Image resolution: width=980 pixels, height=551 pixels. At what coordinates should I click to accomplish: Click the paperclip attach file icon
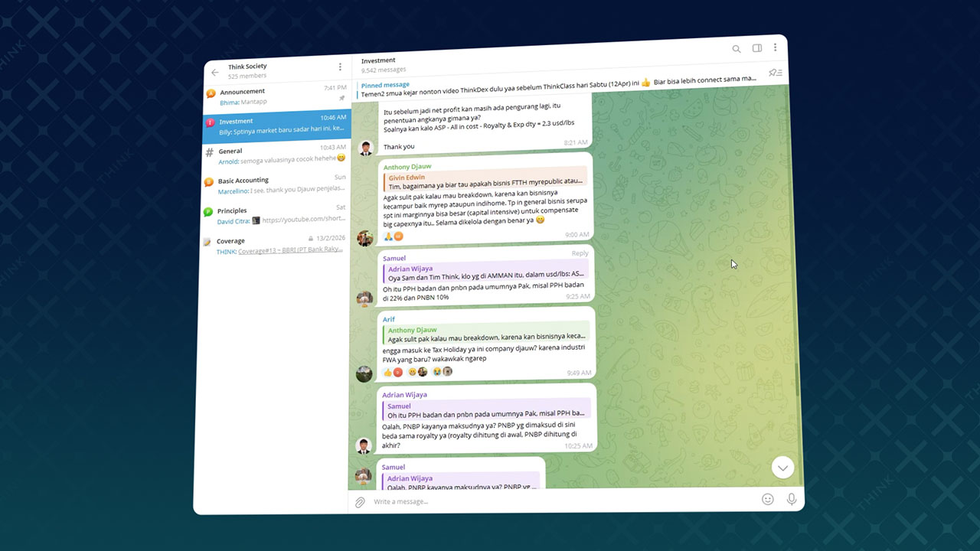tap(359, 502)
